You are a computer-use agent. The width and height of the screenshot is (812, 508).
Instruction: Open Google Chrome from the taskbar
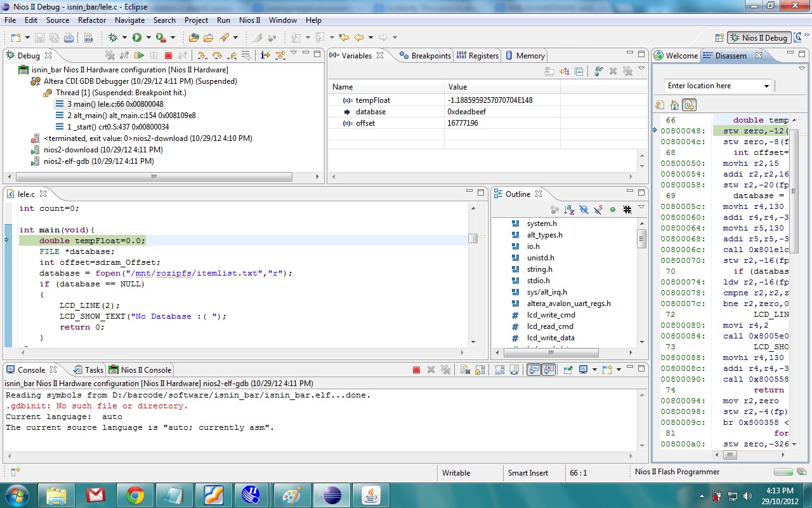click(134, 495)
